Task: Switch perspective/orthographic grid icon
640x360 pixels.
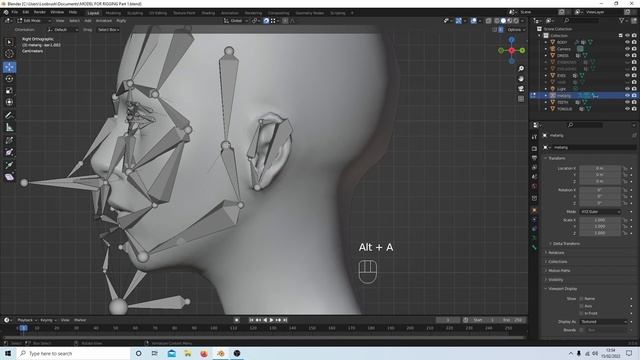Action: coord(521,99)
